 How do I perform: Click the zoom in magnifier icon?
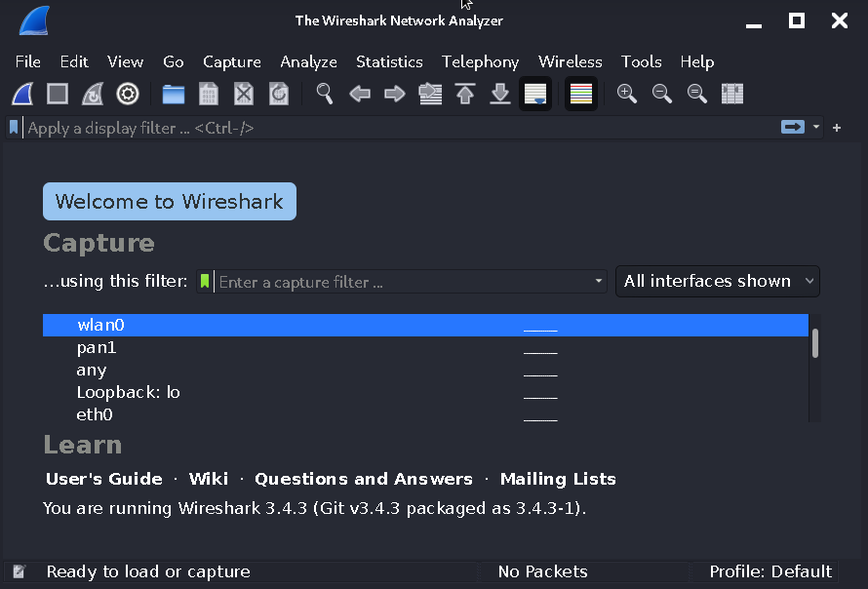point(627,94)
